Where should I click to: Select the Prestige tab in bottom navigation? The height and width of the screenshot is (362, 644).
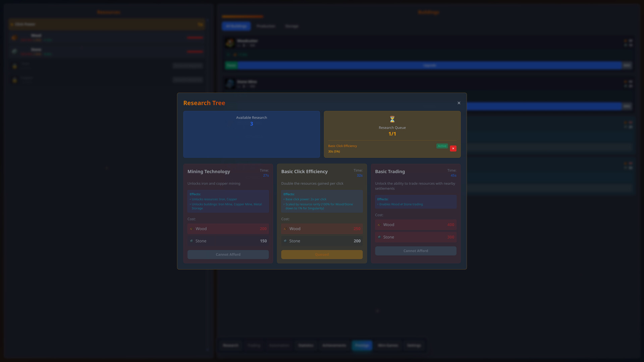point(362,345)
